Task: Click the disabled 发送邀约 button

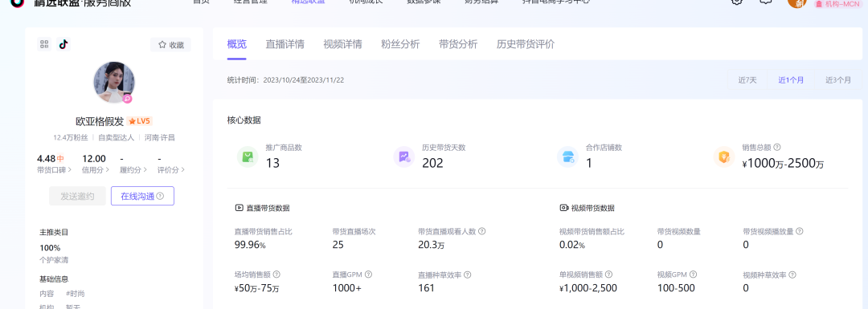Action: [x=77, y=196]
